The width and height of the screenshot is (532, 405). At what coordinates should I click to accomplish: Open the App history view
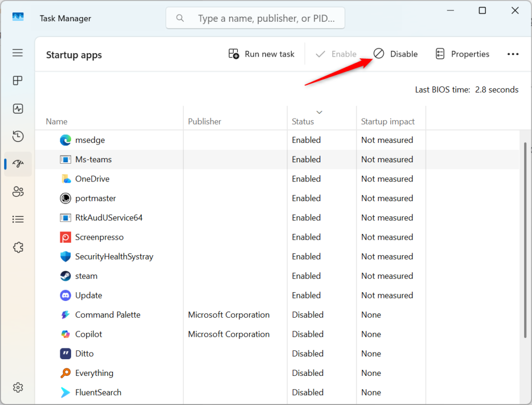tap(18, 136)
